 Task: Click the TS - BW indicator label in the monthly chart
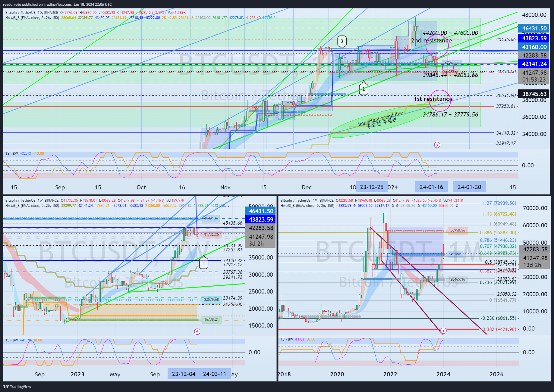coord(287,339)
